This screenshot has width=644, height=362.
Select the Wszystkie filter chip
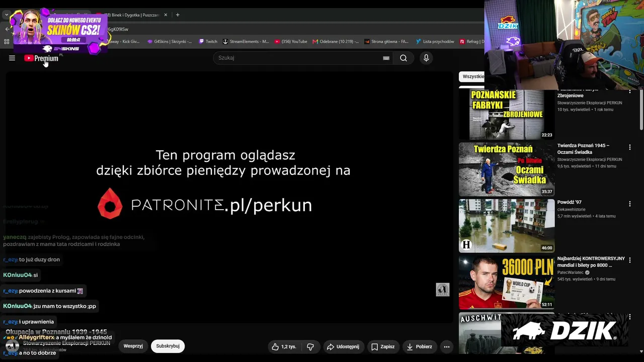tap(472, 76)
